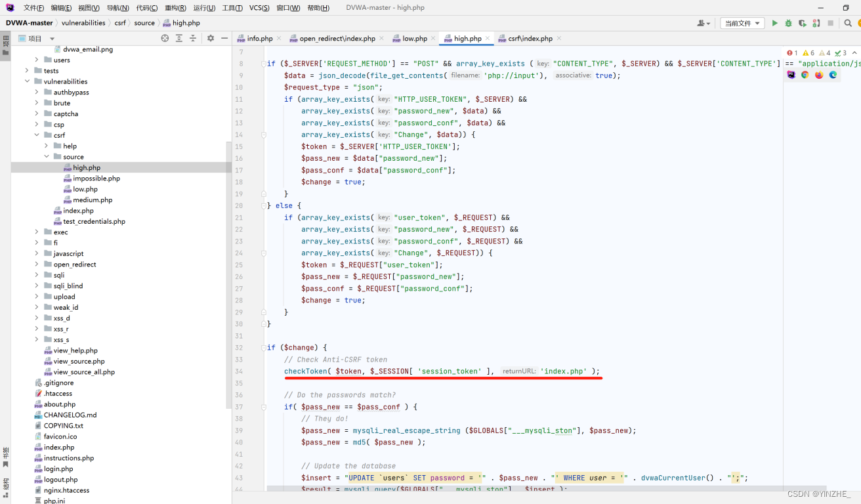The width and height of the screenshot is (861, 504).
Task: Close the low.php tab
Action: click(433, 38)
